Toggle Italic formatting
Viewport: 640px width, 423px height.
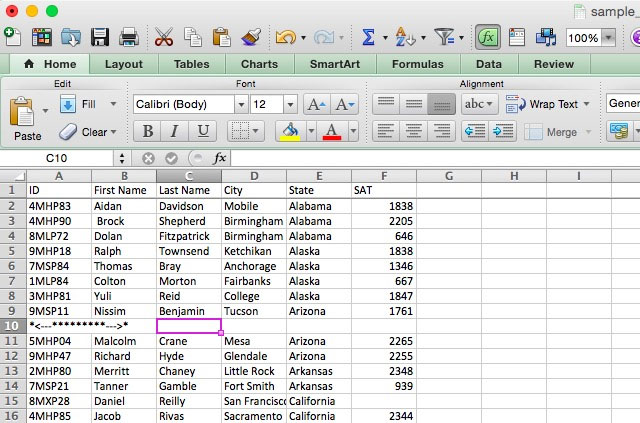(175, 131)
